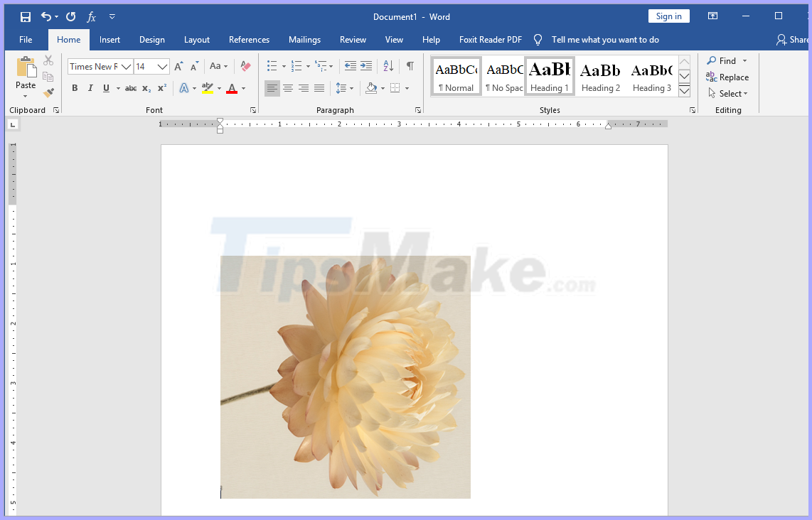812x520 pixels.
Task: Open the text highlight color dropdown
Action: pos(219,88)
